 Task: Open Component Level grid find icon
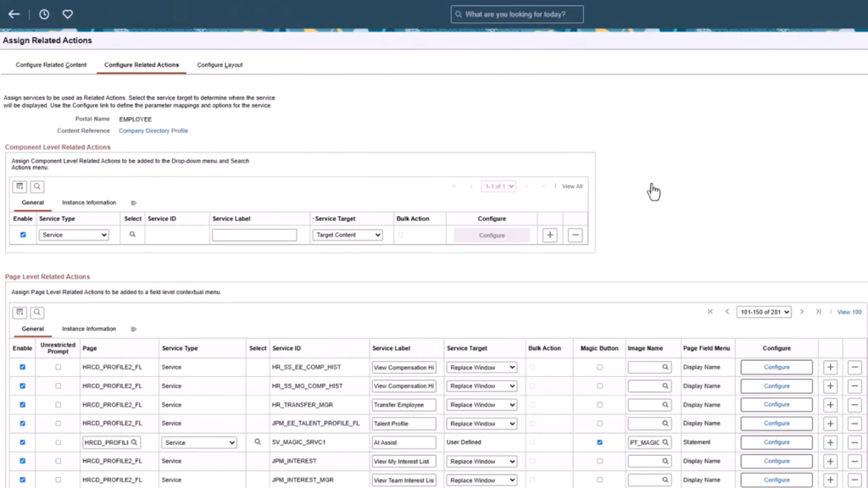coord(37,186)
